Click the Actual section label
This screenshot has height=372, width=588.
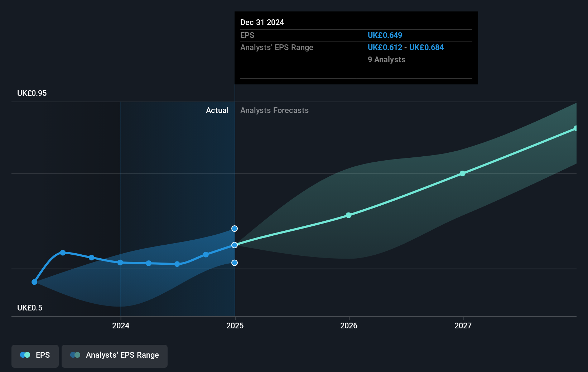pos(217,110)
